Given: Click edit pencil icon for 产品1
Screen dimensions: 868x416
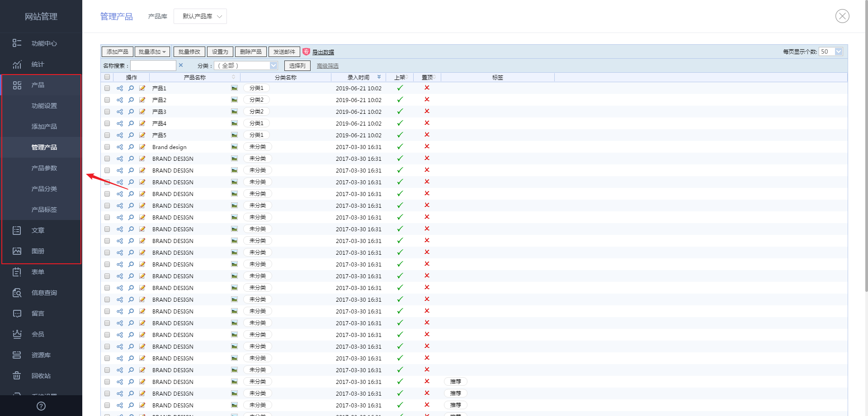Looking at the screenshot, I should [x=142, y=88].
